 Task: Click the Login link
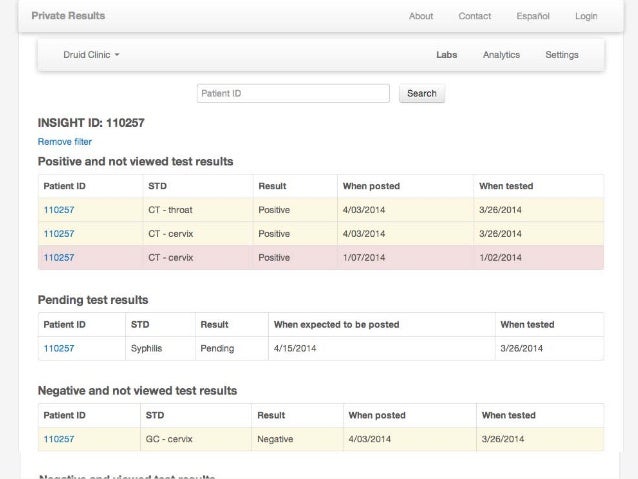[586, 16]
